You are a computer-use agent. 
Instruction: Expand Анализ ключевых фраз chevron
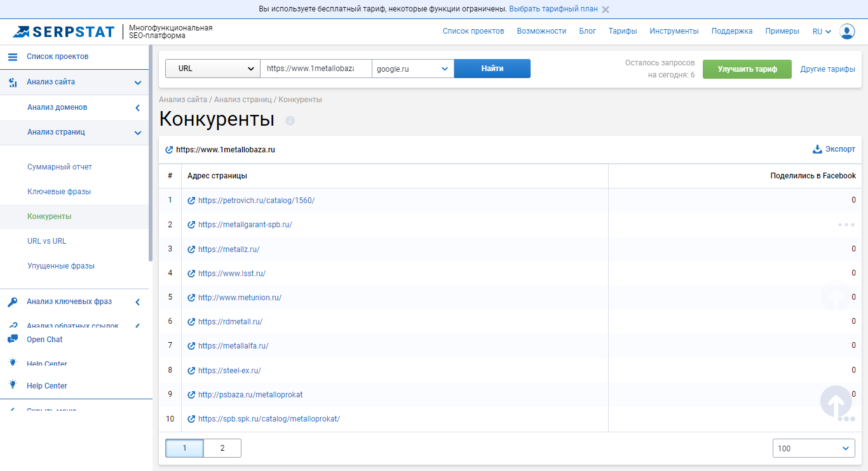tap(138, 302)
